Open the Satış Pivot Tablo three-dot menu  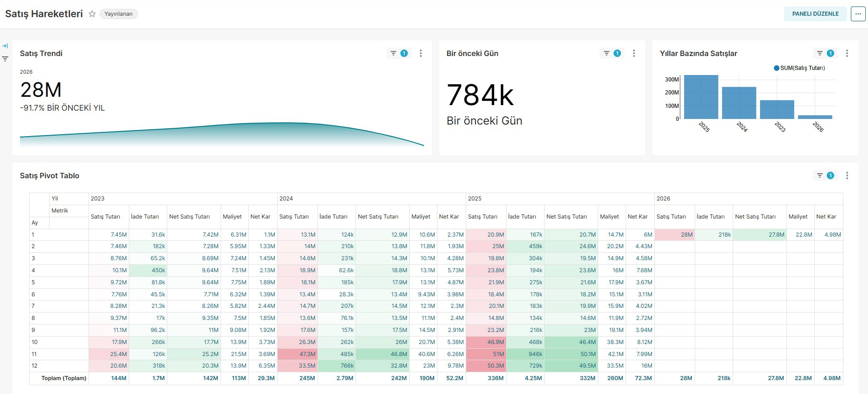click(x=847, y=175)
